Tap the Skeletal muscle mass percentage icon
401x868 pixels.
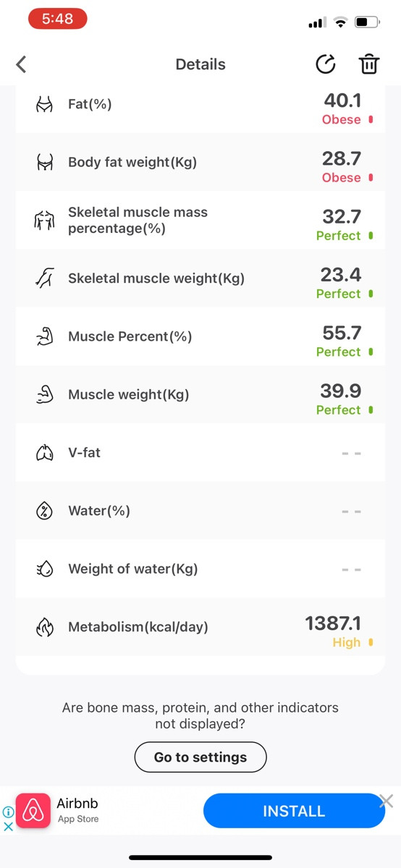(x=45, y=221)
